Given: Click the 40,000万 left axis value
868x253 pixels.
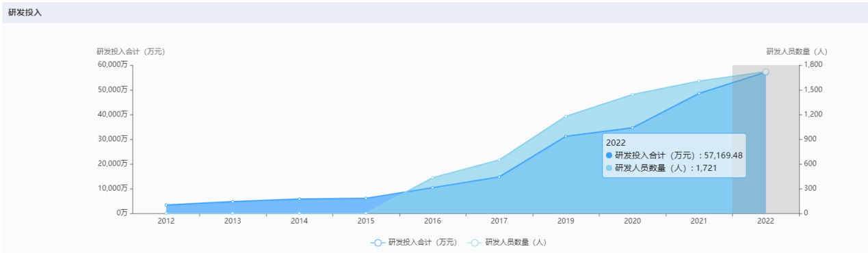Looking at the screenshot, I should 112,114.
